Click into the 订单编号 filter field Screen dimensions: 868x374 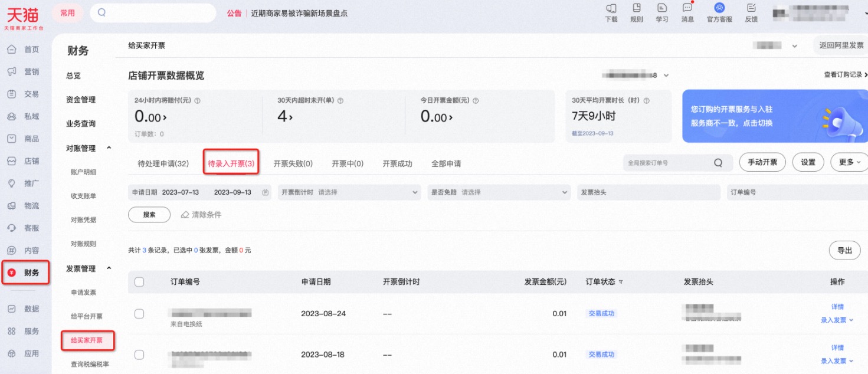(797, 192)
